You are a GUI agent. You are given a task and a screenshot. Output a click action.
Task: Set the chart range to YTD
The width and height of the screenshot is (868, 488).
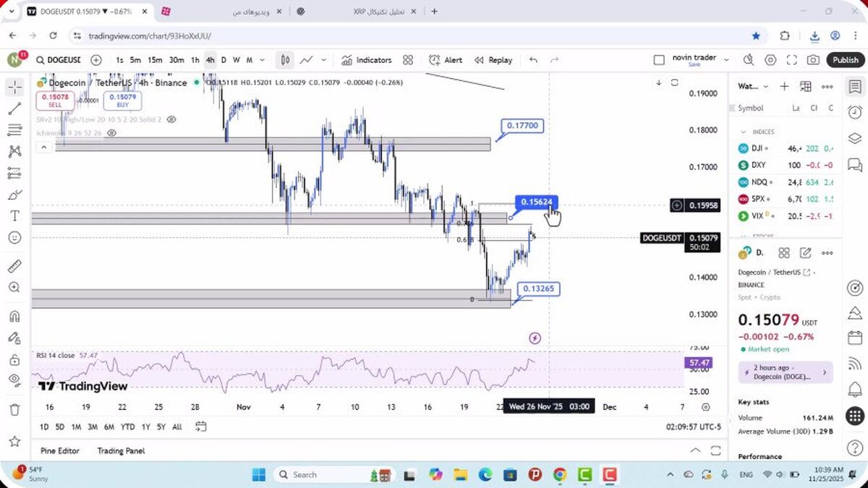[x=127, y=426]
